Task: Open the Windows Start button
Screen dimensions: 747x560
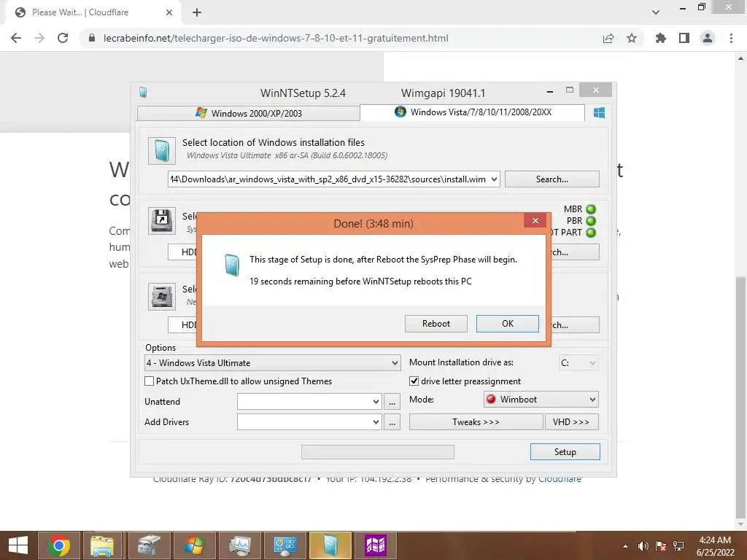Action: pos(18,545)
